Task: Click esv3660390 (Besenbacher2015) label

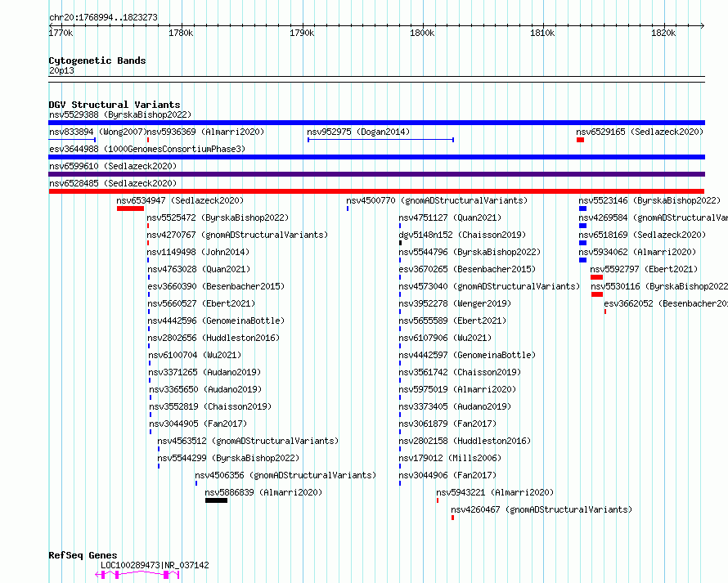Action: [x=217, y=286]
